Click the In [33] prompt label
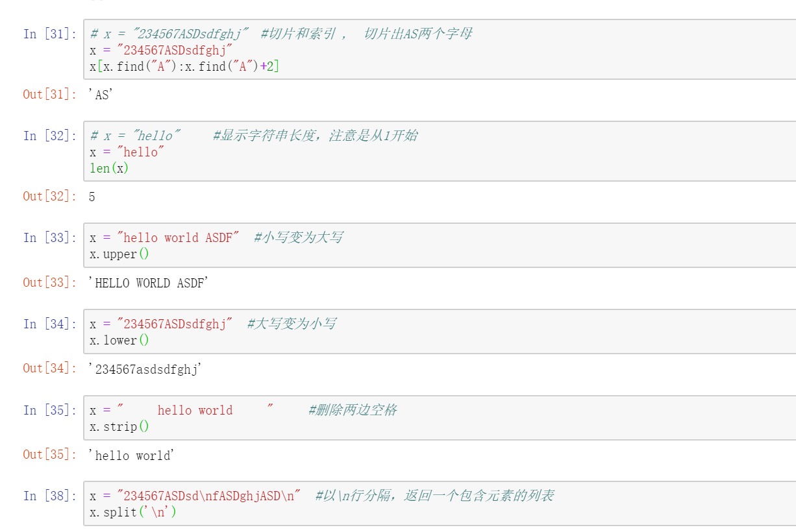The image size is (796, 532). click(49, 237)
